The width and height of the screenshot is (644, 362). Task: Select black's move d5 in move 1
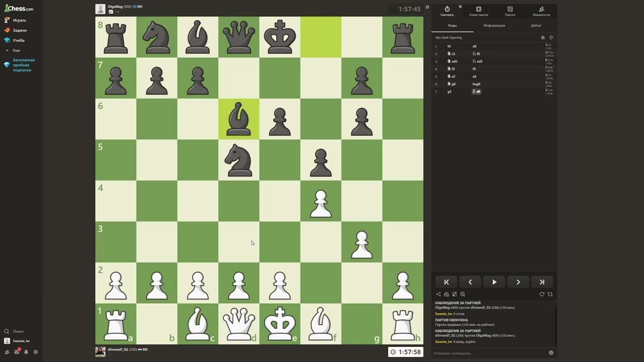coord(474,46)
